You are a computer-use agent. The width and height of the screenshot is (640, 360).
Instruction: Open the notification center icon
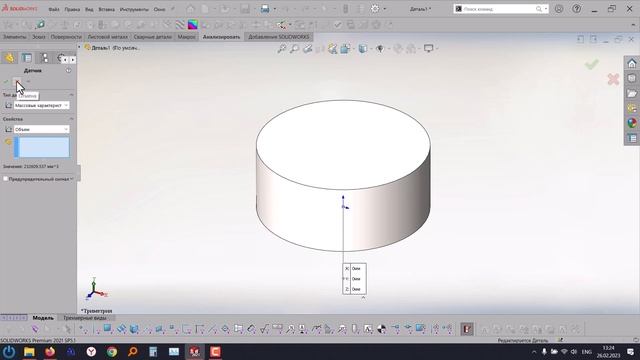(x=631, y=351)
